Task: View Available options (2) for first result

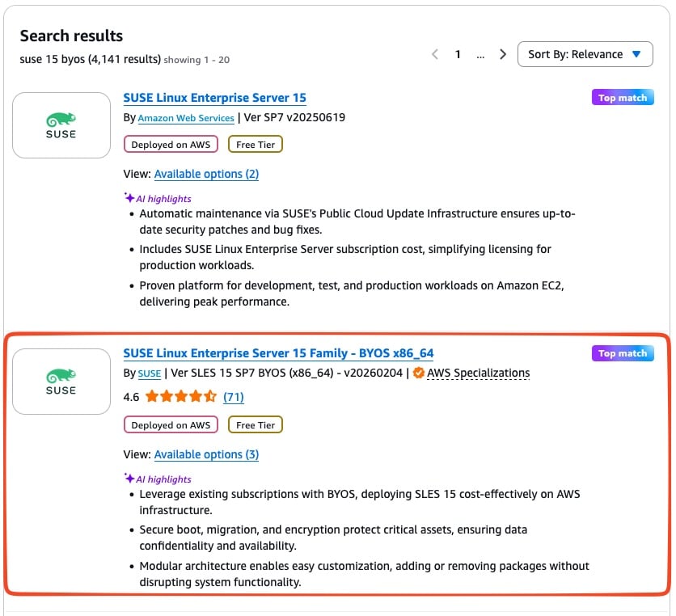Action: (206, 174)
